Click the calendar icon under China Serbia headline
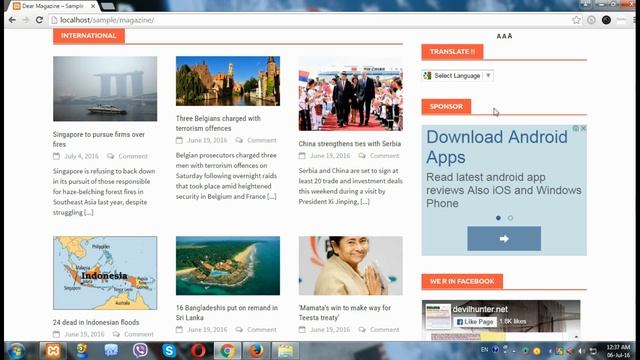The height and width of the screenshot is (360, 640). tap(302, 156)
